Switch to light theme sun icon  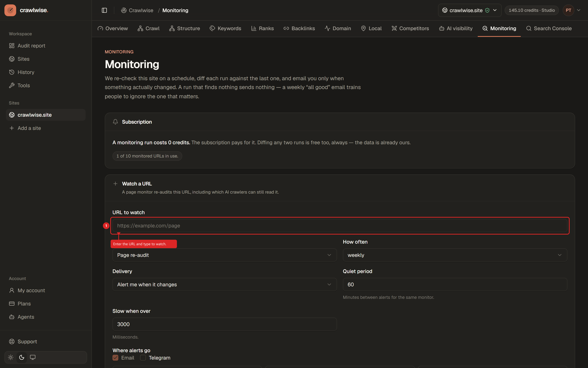coord(11,357)
